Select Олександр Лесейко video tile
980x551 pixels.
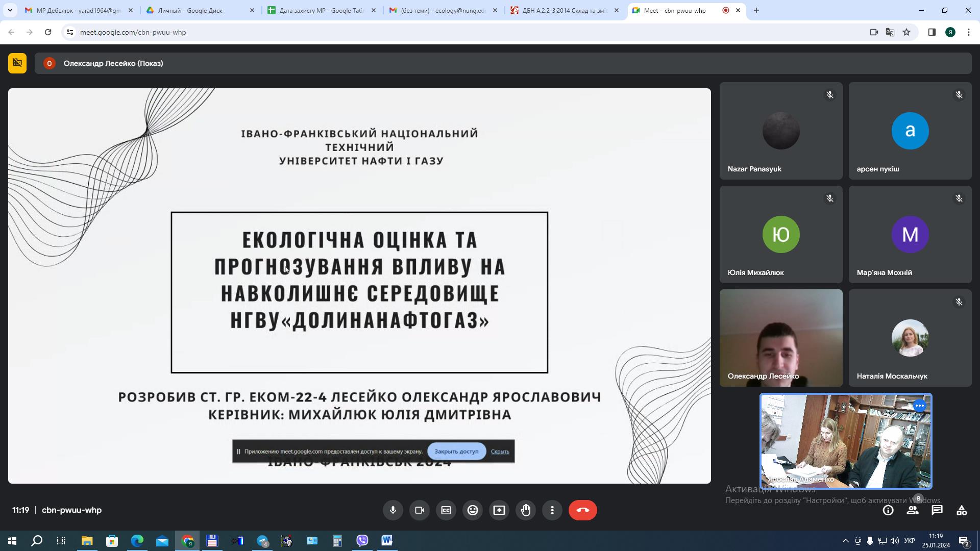click(x=781, y=338)
